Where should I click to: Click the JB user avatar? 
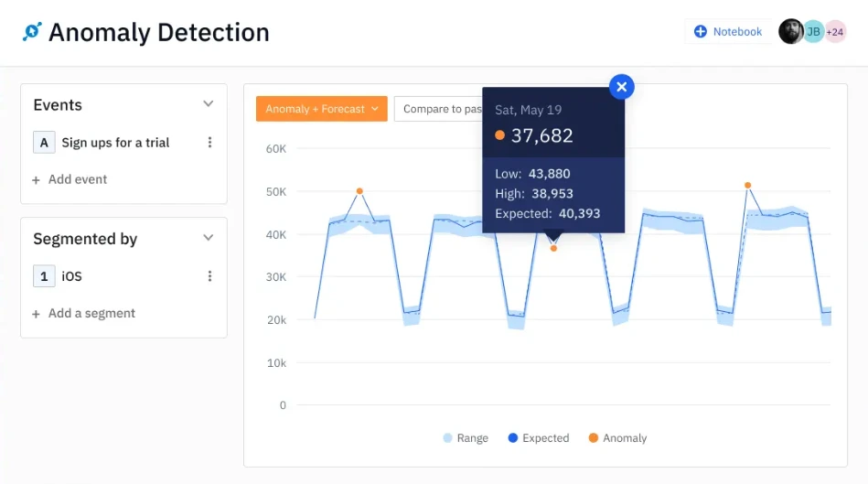coord(814,31)
